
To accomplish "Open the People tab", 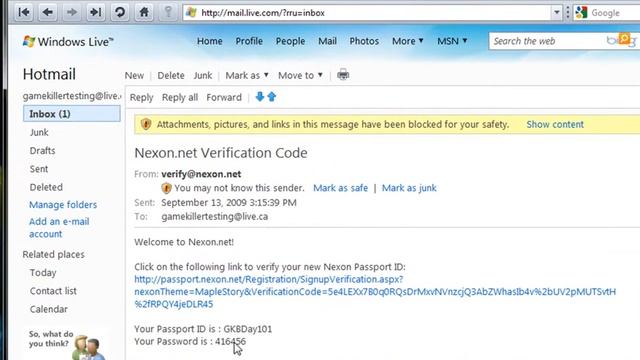I will coord(290,41).
